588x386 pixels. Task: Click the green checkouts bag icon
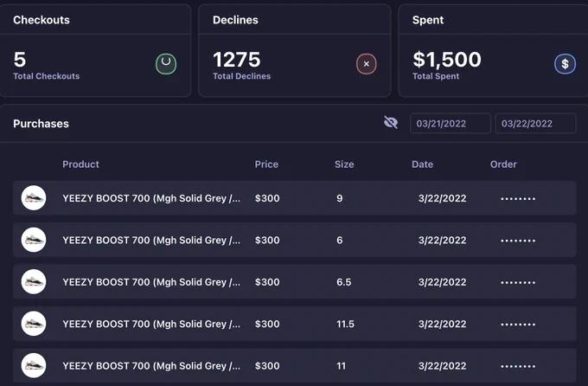[x=166, y=64]
